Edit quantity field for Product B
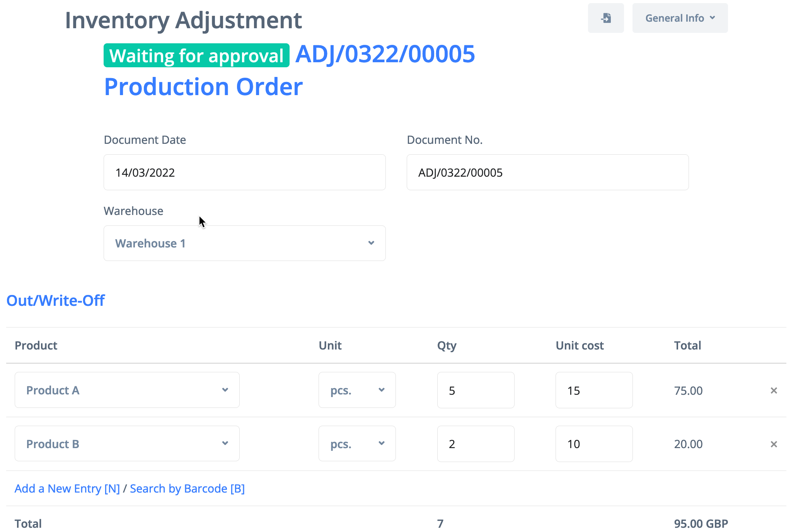This screenshot has height=532, width=791. pos(476,444)
